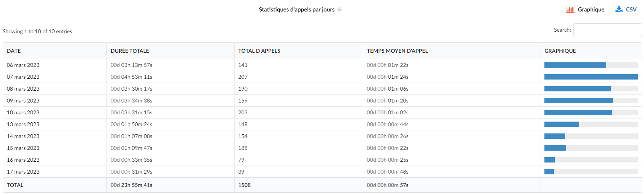Select the call count 203 cell

click(x=243, y=112)
